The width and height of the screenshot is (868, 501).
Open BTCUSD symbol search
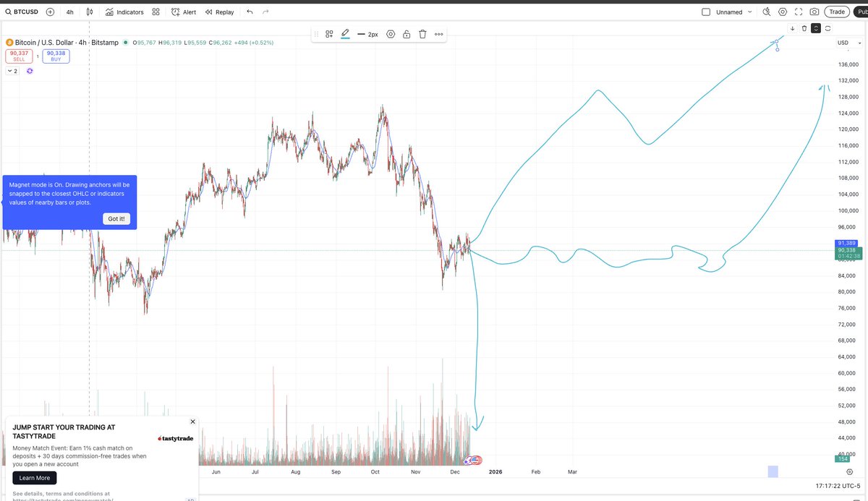point(22,12)
